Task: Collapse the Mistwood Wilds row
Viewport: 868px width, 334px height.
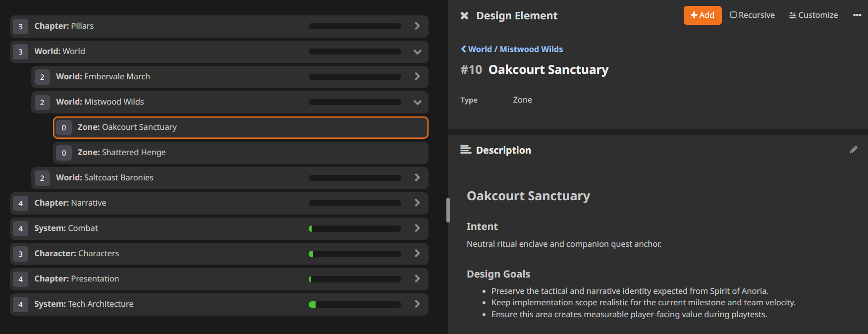Action: coord(417,102)
